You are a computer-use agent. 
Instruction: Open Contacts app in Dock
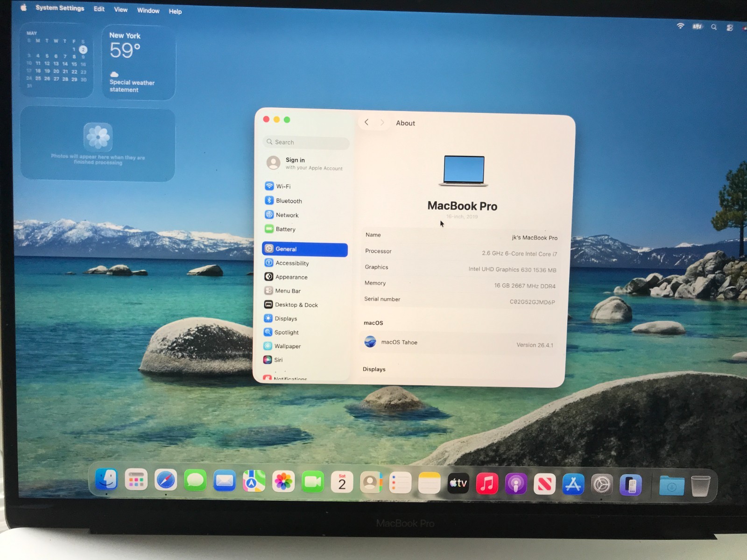point(371,483)
